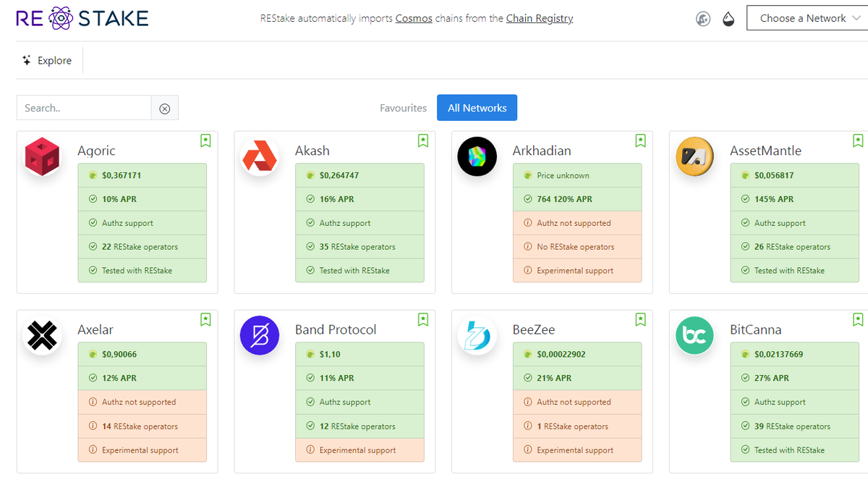The image size is (868, 480).
Task: Open the AssetMantle network title
Action: click(x=766, y=151)
